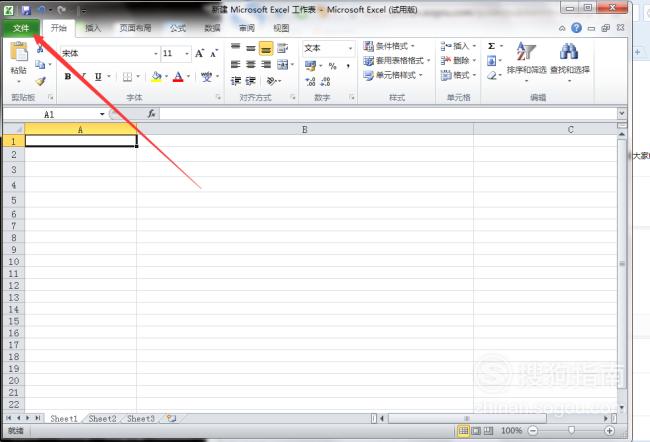Click the align text right icon
Image resolution: width=650 pixels, height=442 pixels.
266,64
